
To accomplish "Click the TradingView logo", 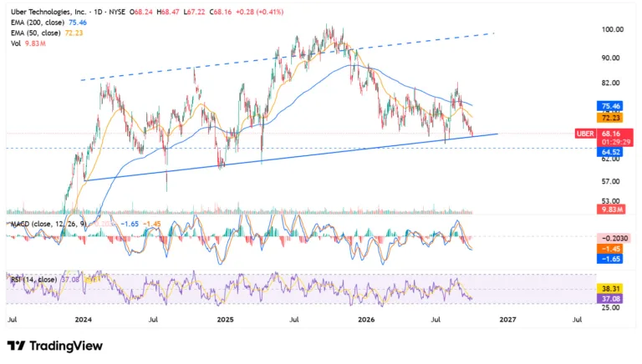I will (x=55, y=346).
